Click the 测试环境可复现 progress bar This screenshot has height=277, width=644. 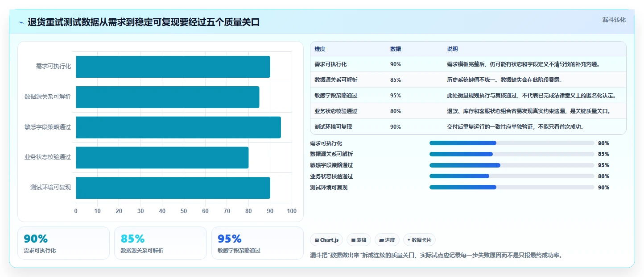click(512, 187)
